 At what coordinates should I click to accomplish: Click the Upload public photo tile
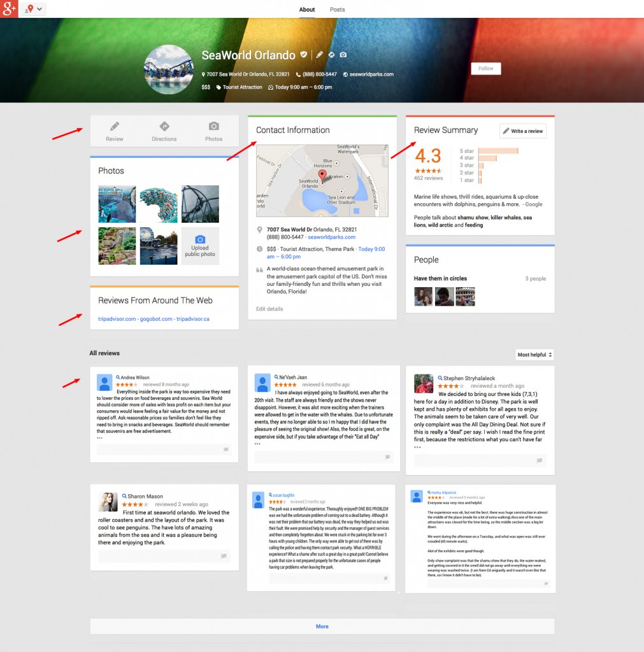click(x=199, y=245)
